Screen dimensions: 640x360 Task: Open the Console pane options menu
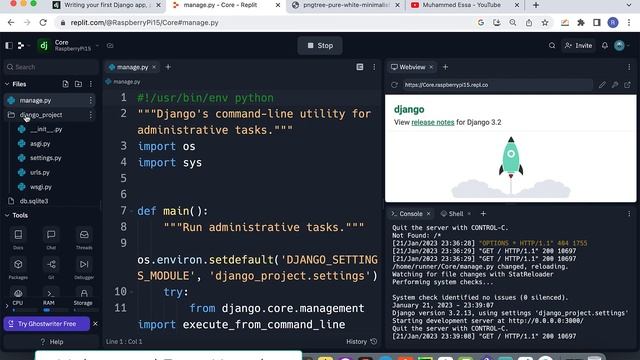(x=629, y=214)
